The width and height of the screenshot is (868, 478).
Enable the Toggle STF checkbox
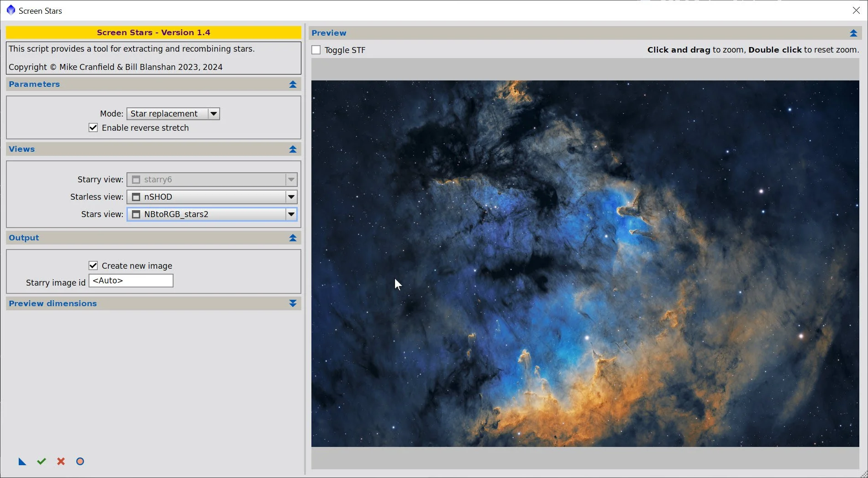316,50
